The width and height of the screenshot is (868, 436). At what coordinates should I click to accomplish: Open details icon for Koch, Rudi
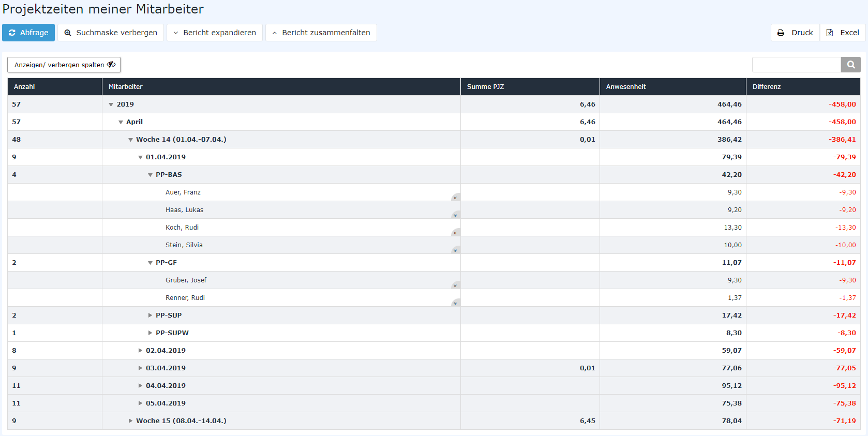coord(455,232)
